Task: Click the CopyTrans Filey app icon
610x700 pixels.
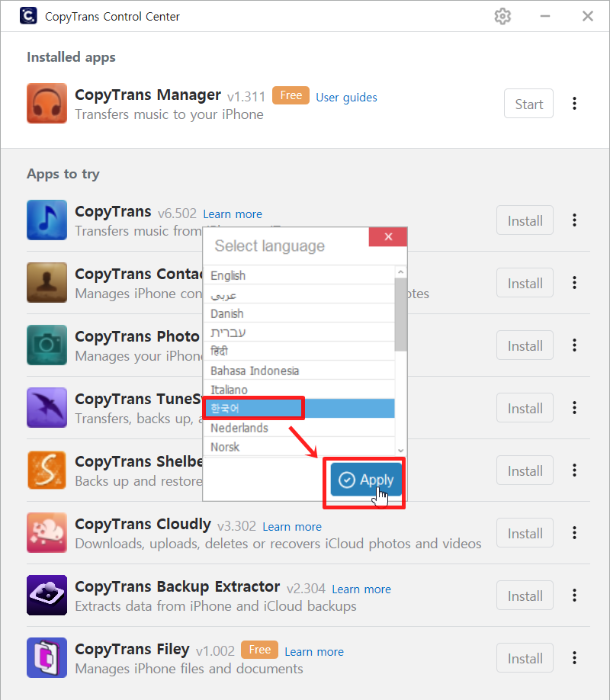Action: 47,657
